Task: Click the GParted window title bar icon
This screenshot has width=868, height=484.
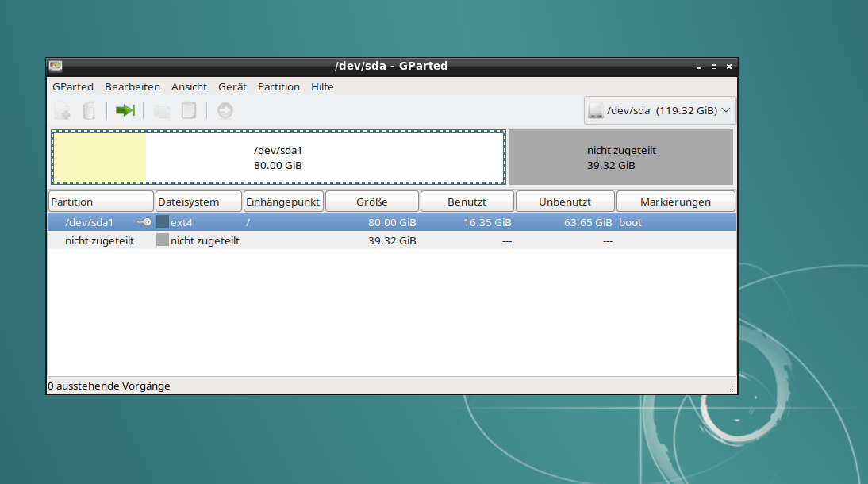Action: (x=56, y=66)
